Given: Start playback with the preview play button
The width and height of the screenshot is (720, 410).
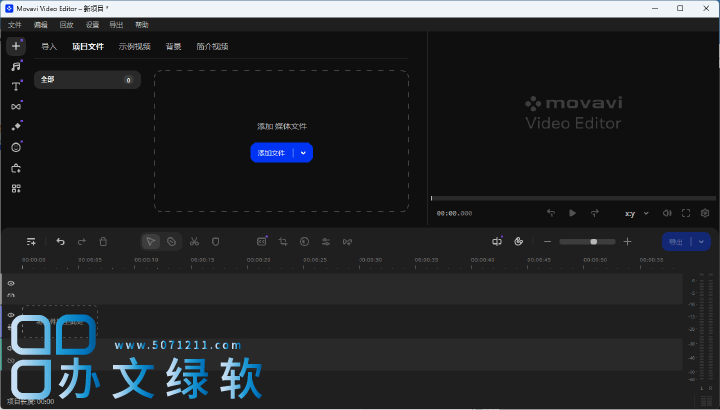Looking at the screenshot, I should pyautogui.click(x=573, y=213).
